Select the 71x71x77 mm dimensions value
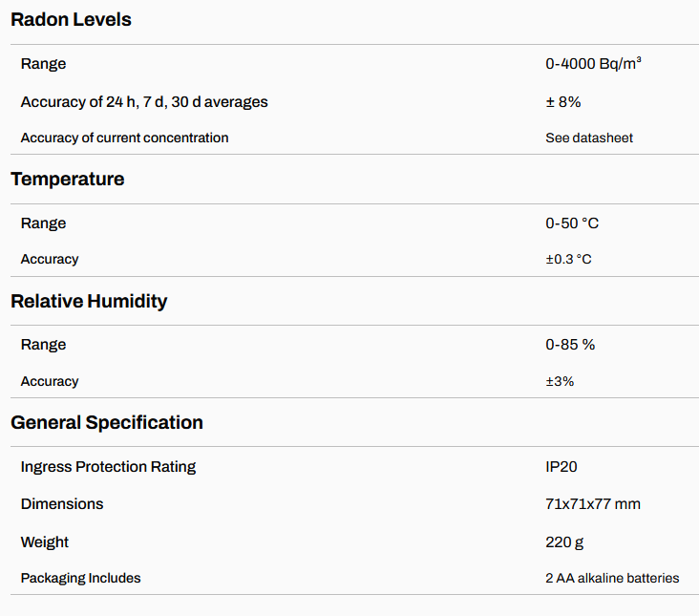The image size is (699, 616). point(593,504)
